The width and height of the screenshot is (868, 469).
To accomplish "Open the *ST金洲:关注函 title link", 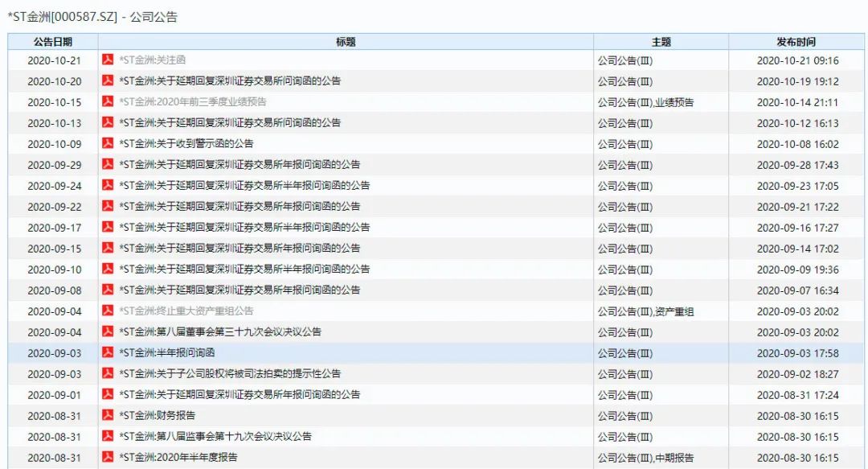I will tap(152, 60).
